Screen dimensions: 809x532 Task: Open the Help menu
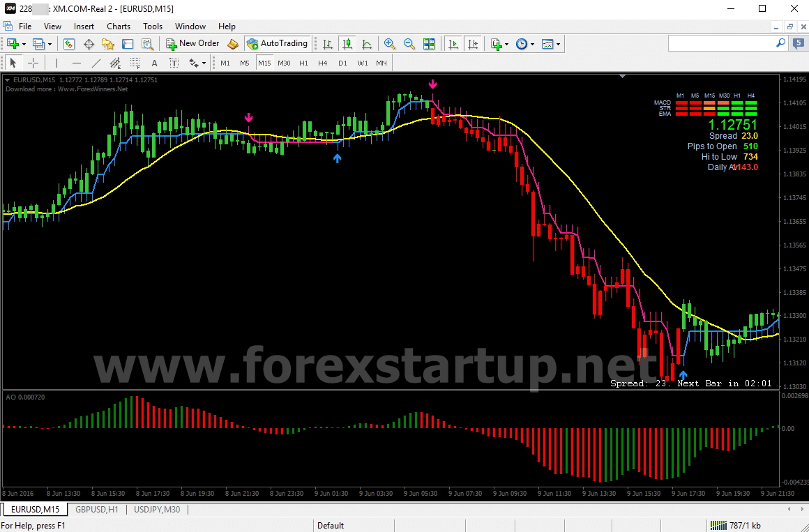(227, 26)
